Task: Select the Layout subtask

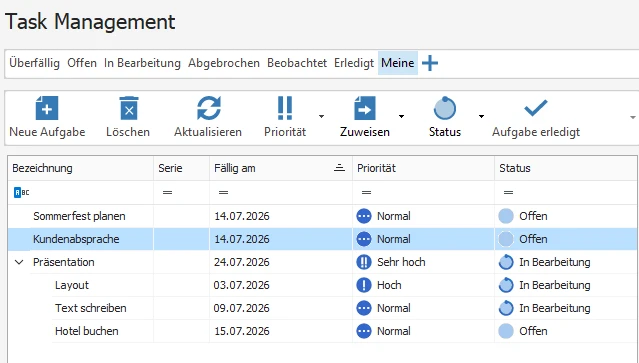Action: click(x=72, y=285)
